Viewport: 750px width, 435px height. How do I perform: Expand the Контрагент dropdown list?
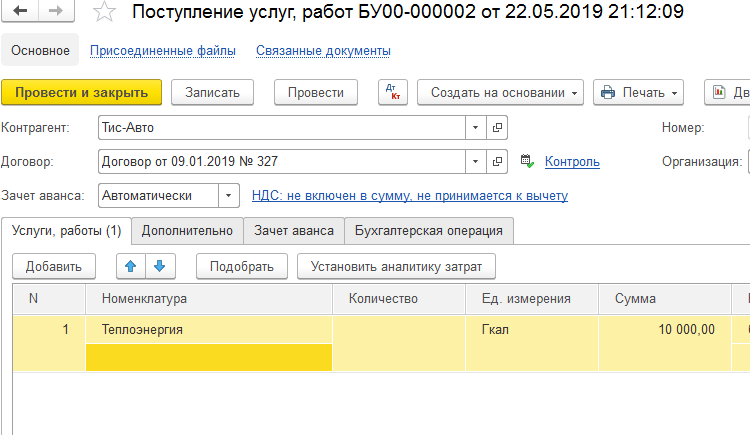click(474, 128)
